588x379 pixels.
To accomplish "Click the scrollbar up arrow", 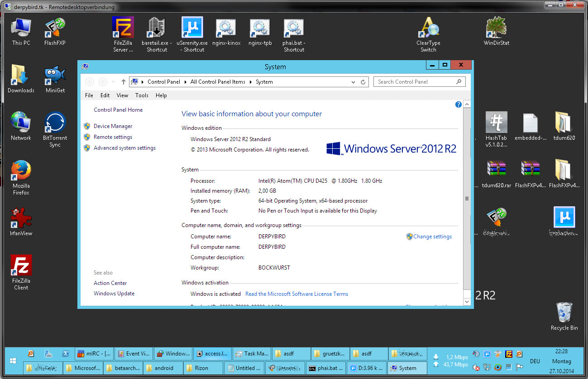I will [x=467, y=104].
